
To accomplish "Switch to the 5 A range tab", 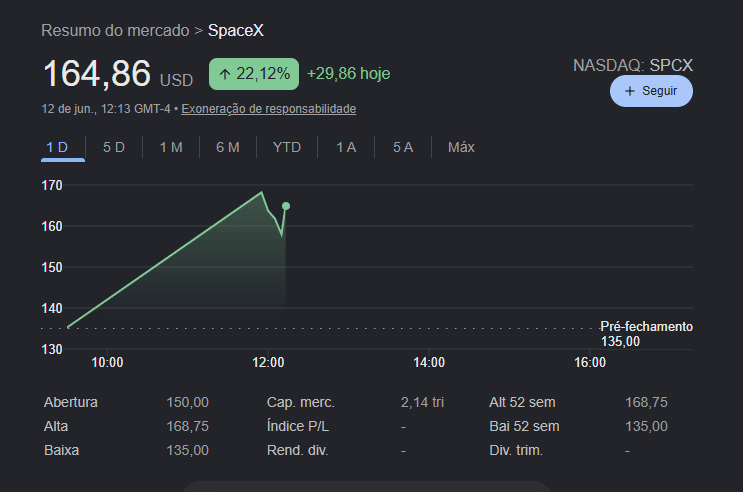I will (403, 147).
